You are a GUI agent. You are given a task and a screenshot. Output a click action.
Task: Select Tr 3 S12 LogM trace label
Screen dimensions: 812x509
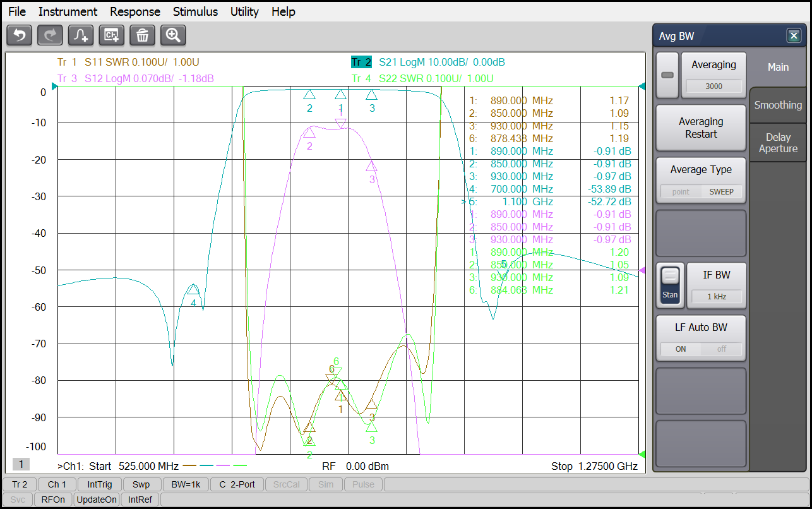point(135,78)
